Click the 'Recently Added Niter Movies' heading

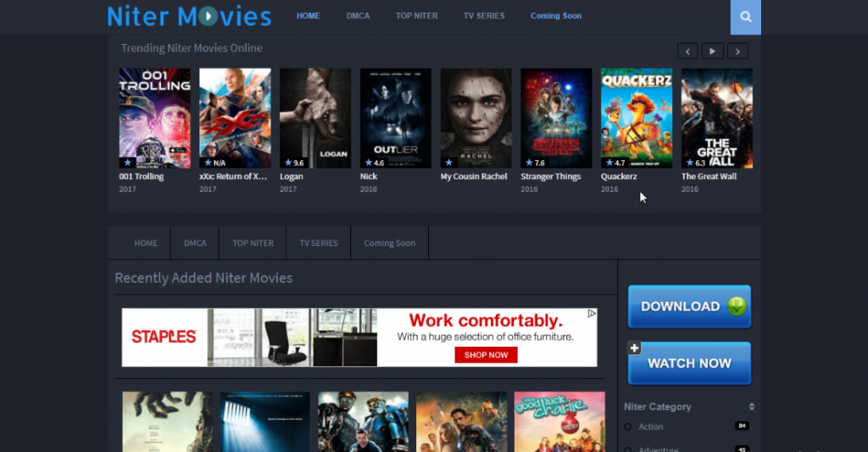203,277
